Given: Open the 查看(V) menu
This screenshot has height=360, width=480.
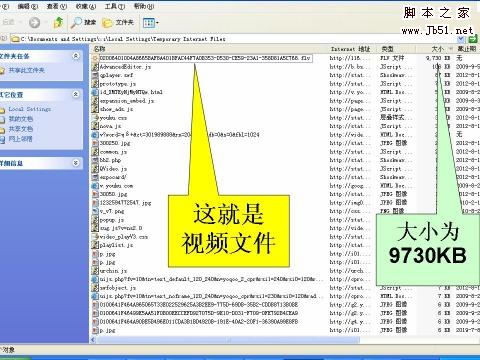Looking at the screenshot, I should tap(57, 6).
